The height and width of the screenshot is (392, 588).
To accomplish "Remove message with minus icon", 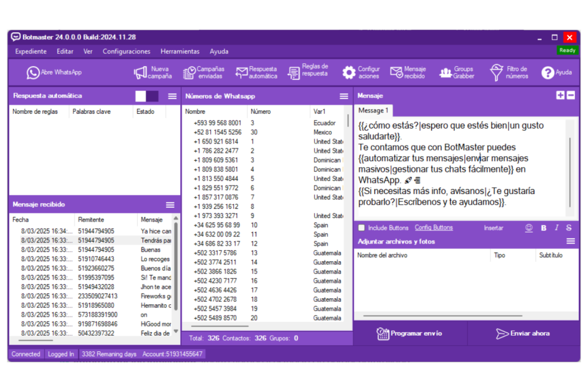I will pos(571,95).
